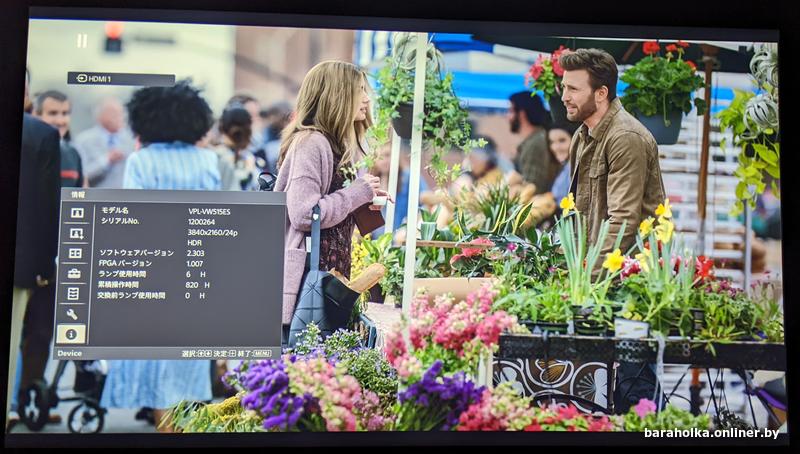Open the Installation wrench icon
Screen dimensions: 800x454
tap(72, 314)
